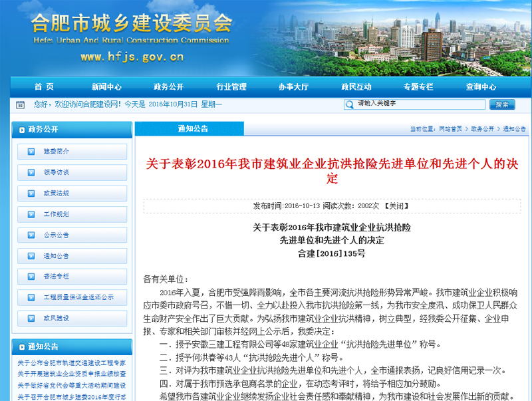Click the 【关闭】 close link under title

(x=397, y=205)
